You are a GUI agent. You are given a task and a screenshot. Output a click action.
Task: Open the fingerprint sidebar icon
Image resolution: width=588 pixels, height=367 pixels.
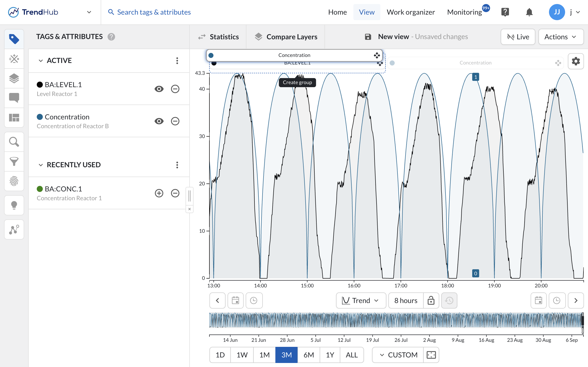14,181
